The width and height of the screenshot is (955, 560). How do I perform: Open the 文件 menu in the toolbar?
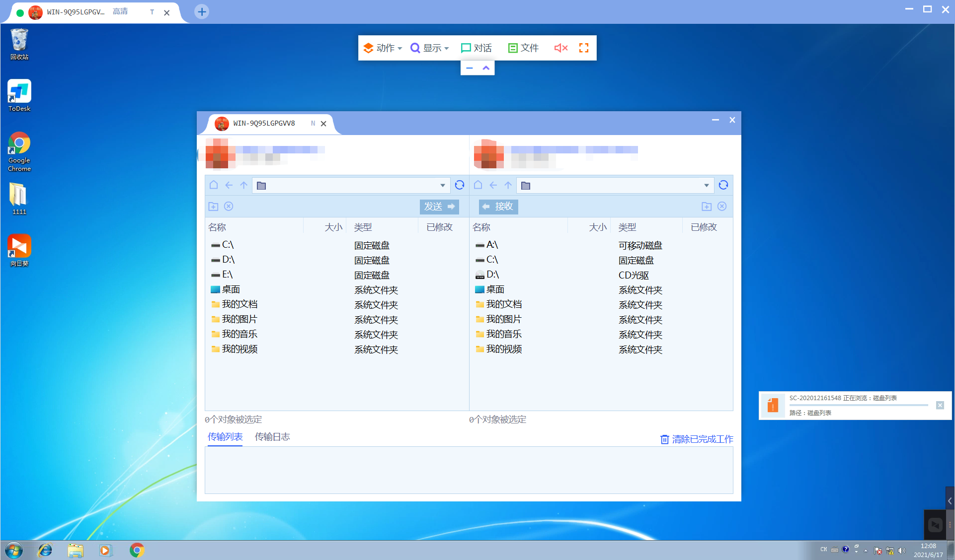pos(524,48)
